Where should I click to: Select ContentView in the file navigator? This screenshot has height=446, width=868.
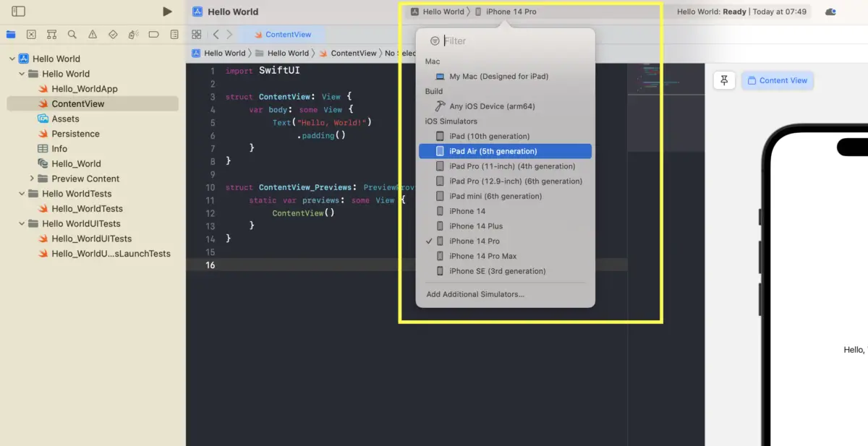click(93, 103)
